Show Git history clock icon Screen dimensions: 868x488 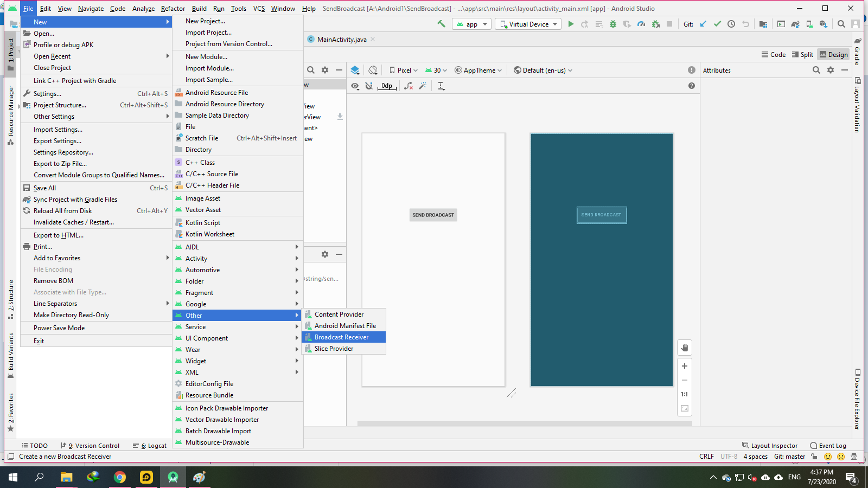click(731, 24)
